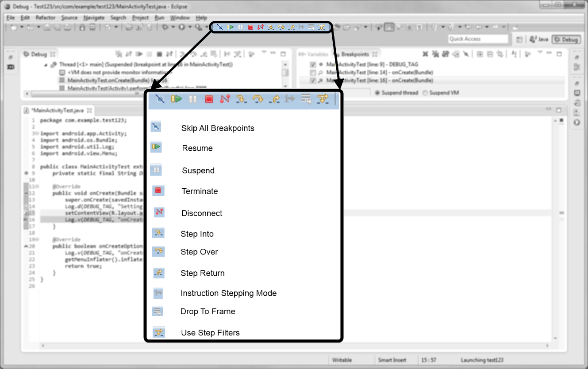Open the Refactor menu
588x369 pixels.
[x=46, y=18]
